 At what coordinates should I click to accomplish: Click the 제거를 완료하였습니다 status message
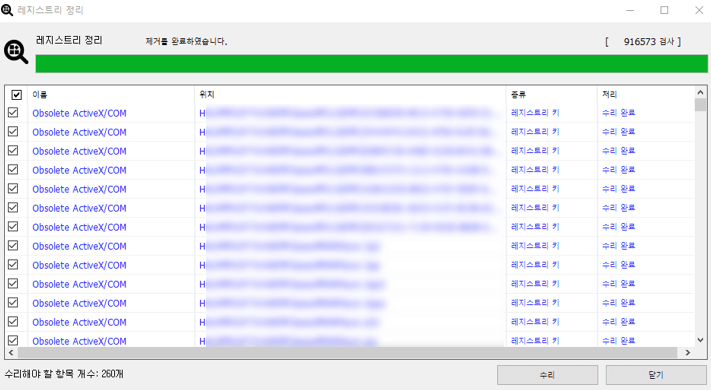(x=186, y=41)
